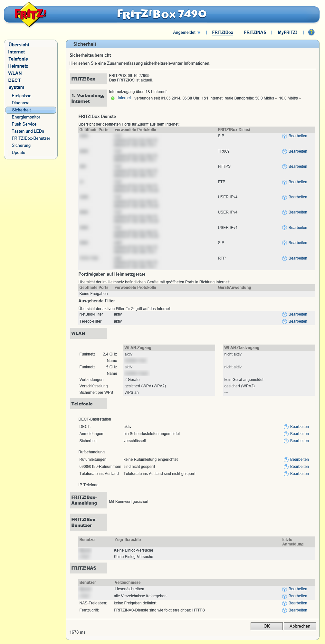Click question mark icon in the Anmeldungen row
Image resolution: width=325 pixels, height=644 pixels.
click(x=286, y=434)
